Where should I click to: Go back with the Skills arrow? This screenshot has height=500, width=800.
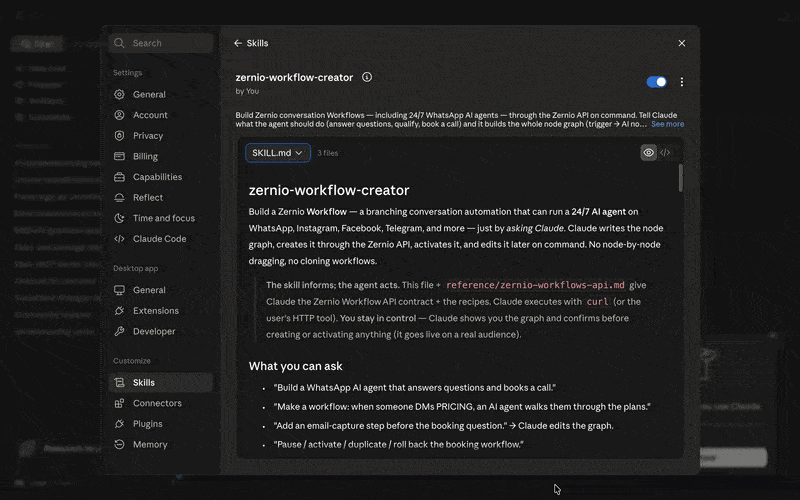[238, 43]
